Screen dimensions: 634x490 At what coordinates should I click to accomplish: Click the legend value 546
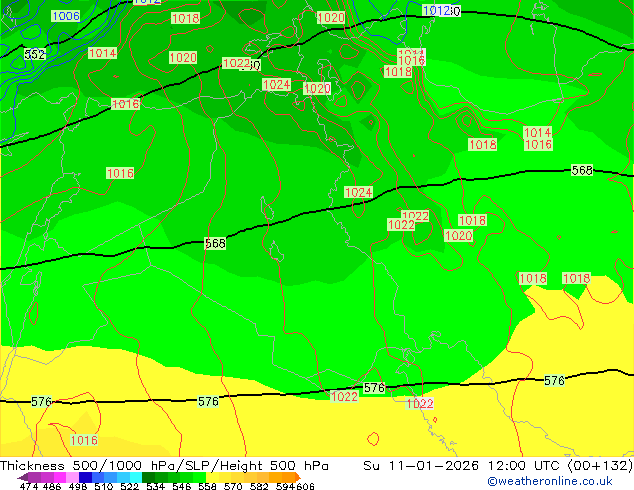click(182, 486)
